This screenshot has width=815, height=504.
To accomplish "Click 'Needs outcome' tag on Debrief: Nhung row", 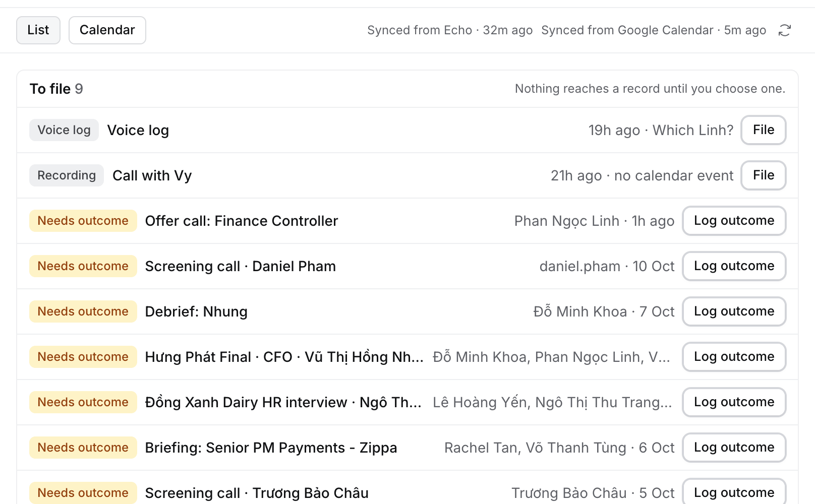I will [x=83, y=311].
